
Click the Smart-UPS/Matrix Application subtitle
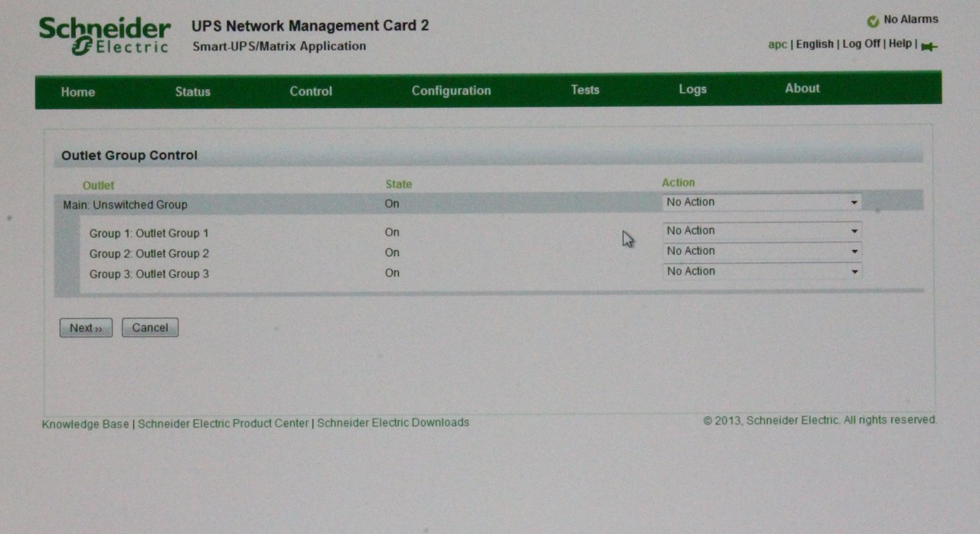(x=279, y=46)
